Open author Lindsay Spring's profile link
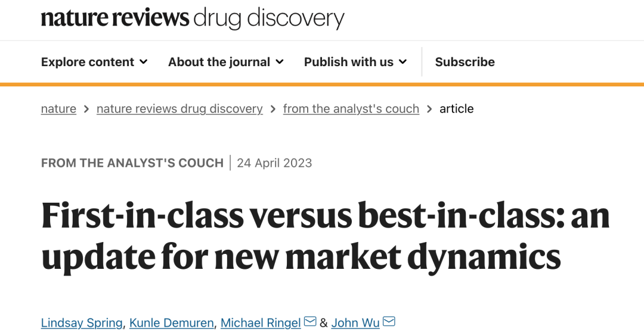This screenshot has height=335, width=644. click(x=82, y=323)
